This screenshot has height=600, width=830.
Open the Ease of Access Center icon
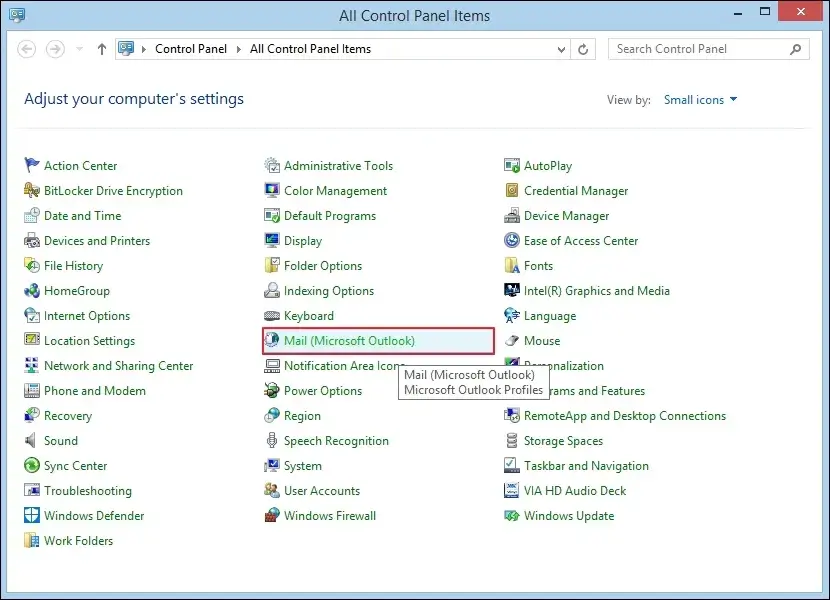coord(511,240)
